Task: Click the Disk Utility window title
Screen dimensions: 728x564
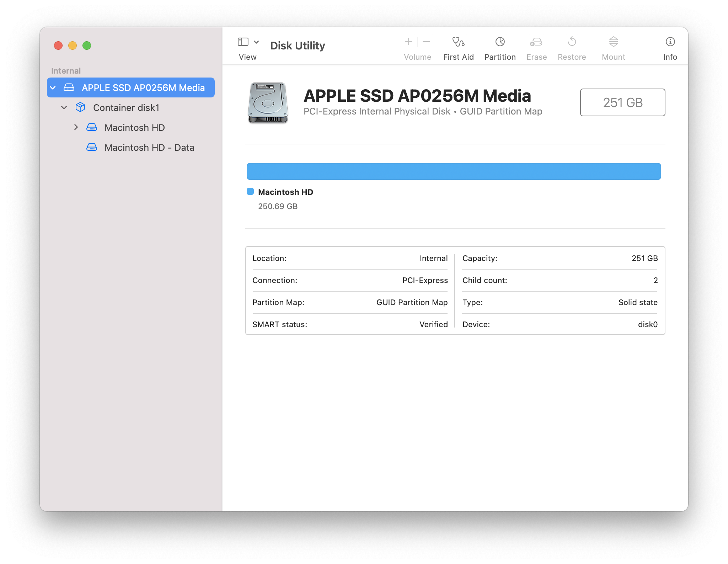Action: [298, 46]
